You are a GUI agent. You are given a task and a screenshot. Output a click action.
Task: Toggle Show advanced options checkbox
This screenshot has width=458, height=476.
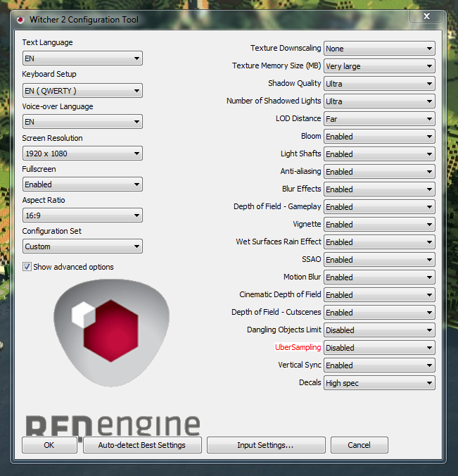27,267
